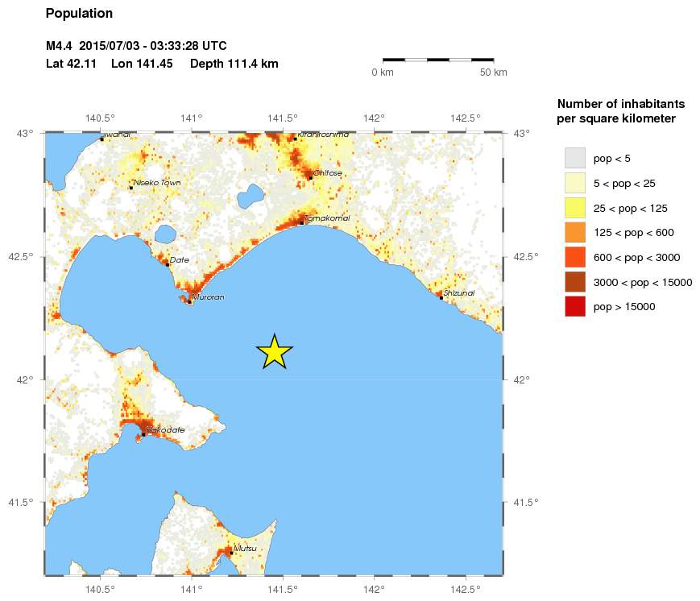Screen dimensions: 700x601
Task: Click the Shizunai city marker
Action: (x=441, y=298)
